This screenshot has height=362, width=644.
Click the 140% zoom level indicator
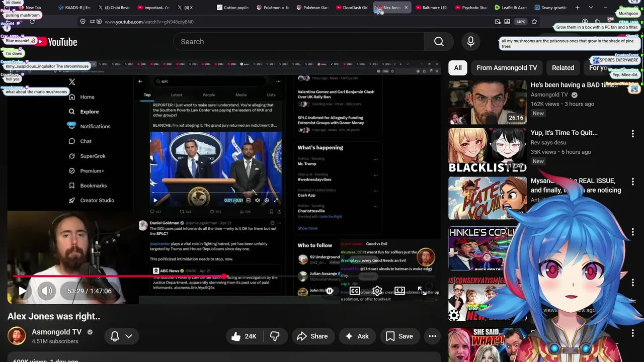520,22
